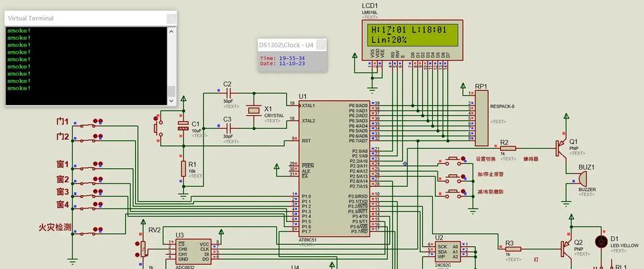Click the RESPACK-8 part label
Viewport: 644px width, 269px height.
[x=502, y=106]
